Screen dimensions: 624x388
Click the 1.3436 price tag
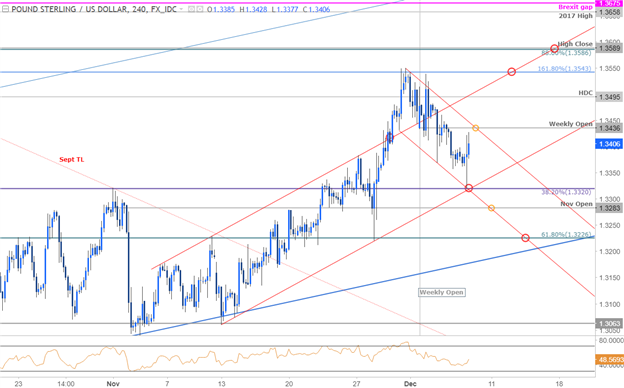click(x=609, y=128)
